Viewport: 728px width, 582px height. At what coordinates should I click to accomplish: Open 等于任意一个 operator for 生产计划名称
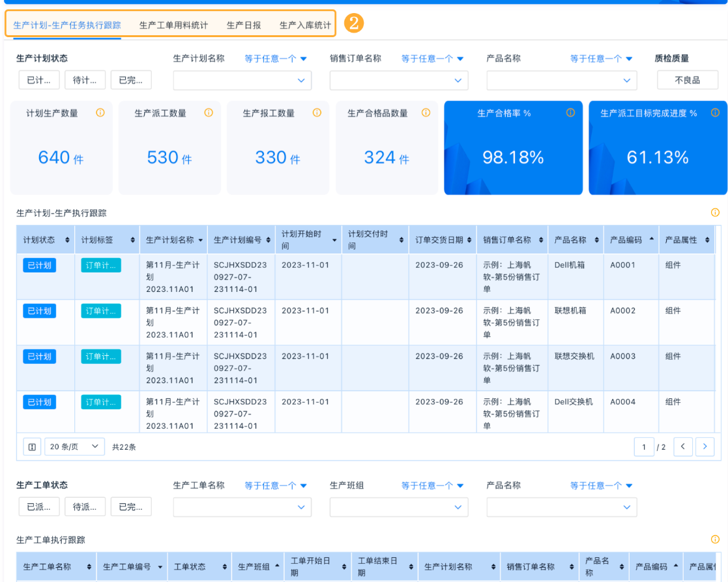coord(276,59)
